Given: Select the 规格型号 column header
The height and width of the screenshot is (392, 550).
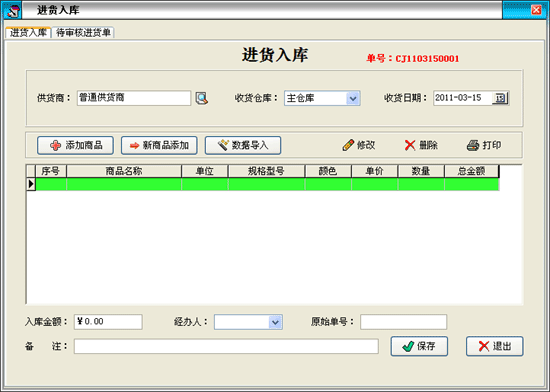Looking at the screenshot, I should (267, 171).
